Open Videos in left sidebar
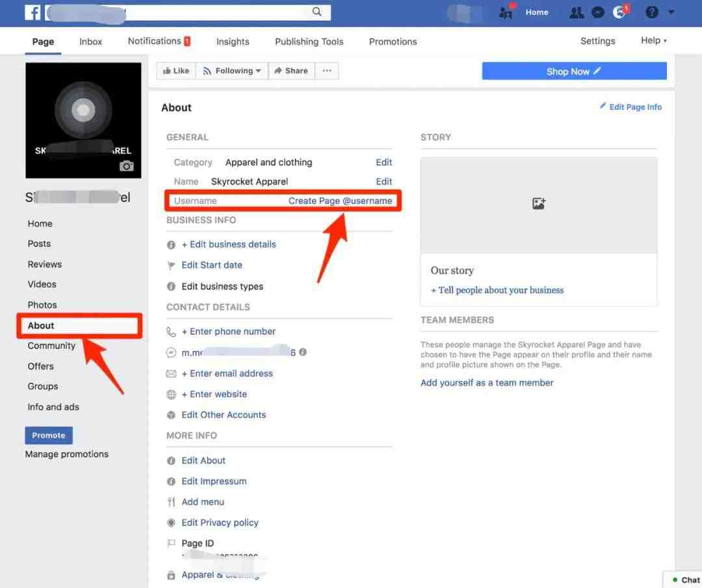Viewport: 702px width, 588px height. [x=42, y=285]
